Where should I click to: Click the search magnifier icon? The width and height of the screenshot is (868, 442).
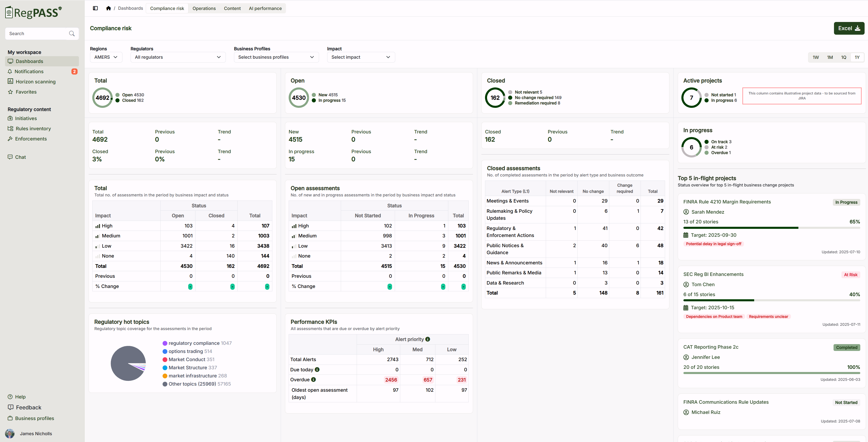[72, 34]
